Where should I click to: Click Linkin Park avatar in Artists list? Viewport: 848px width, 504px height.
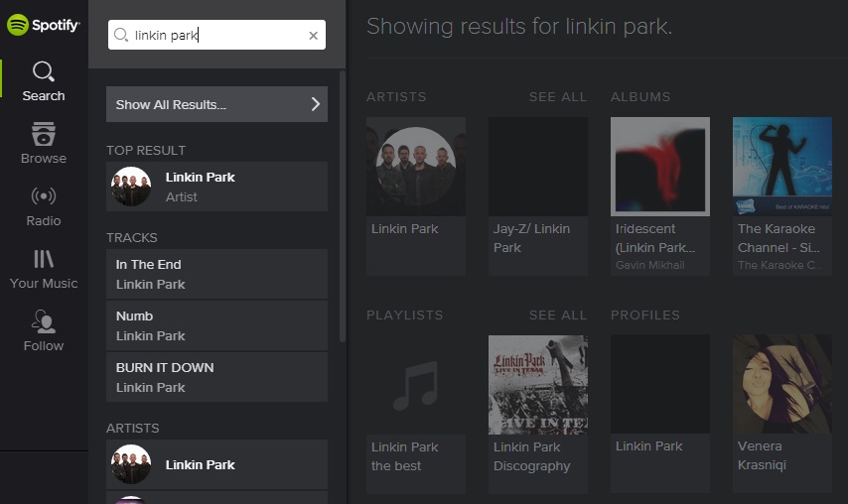coord(131,464)
